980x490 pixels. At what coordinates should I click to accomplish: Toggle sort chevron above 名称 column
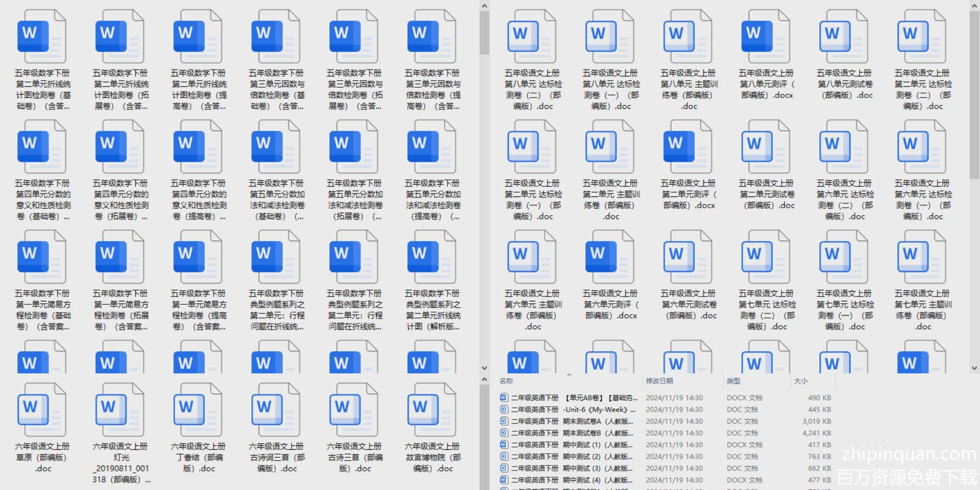[569, 375]
